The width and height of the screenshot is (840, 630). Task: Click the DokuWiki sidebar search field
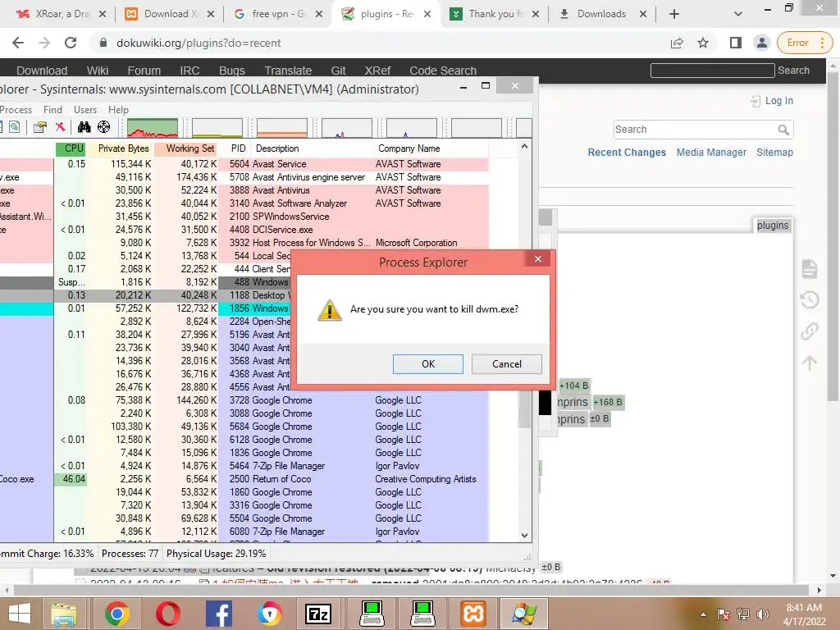tap(694, 129)
